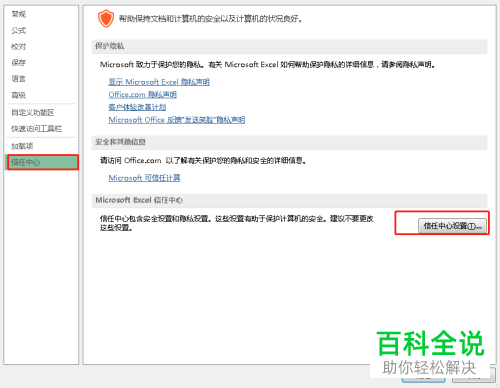Open Microsoft Office 反馈发送笑脸隐私声明 link

point(177,120)
